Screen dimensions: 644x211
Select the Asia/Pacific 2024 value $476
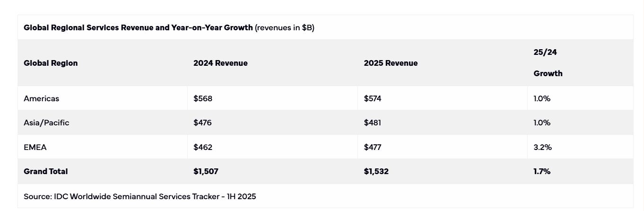[202, 123]
